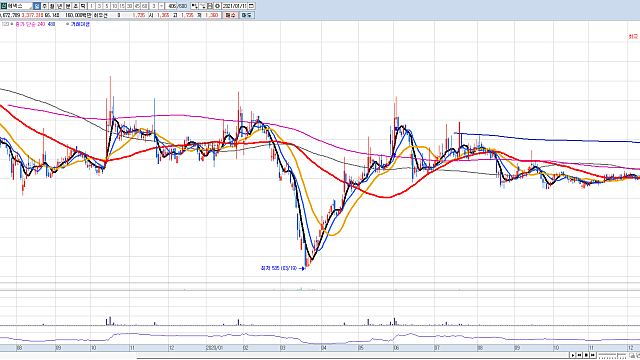Select the daily (일) chart period button
640x360 pixels.
(x=37, y=6)
